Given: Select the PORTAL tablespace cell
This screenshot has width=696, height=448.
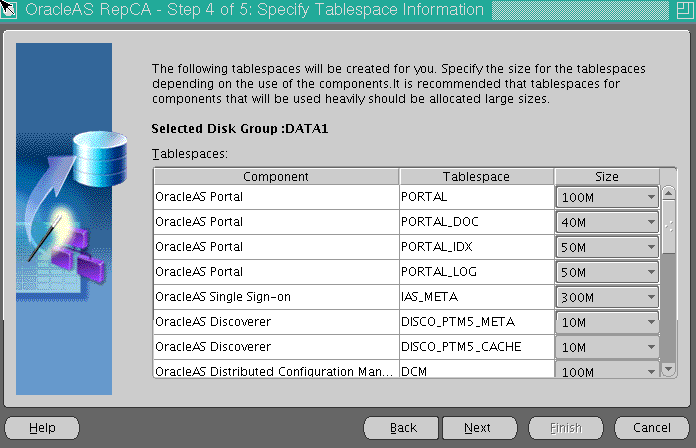Looking at the screenshot, I should pyautogui.click(x=477, y=197).
